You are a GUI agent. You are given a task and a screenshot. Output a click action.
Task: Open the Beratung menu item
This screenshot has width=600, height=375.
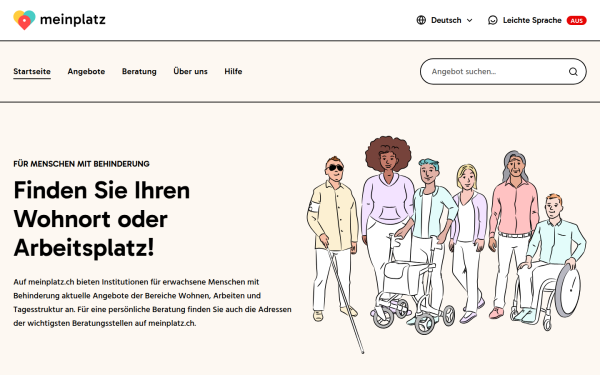[139, 72]
